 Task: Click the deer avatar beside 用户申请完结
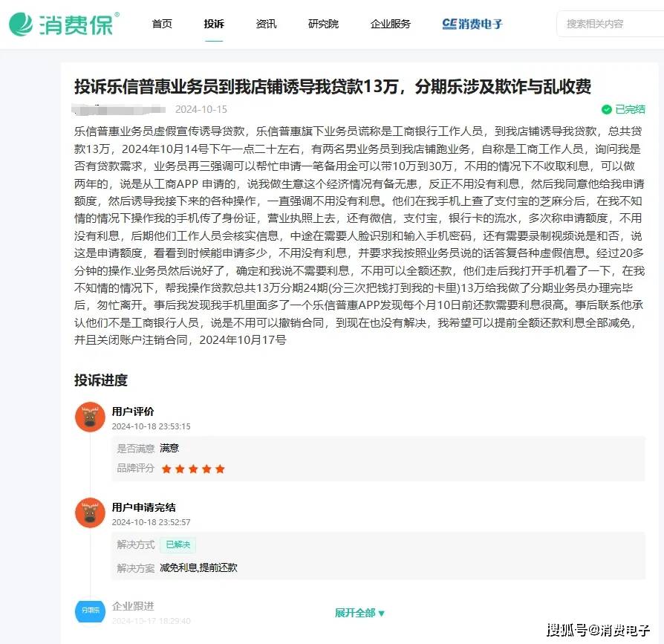click(x=90, y=513)
